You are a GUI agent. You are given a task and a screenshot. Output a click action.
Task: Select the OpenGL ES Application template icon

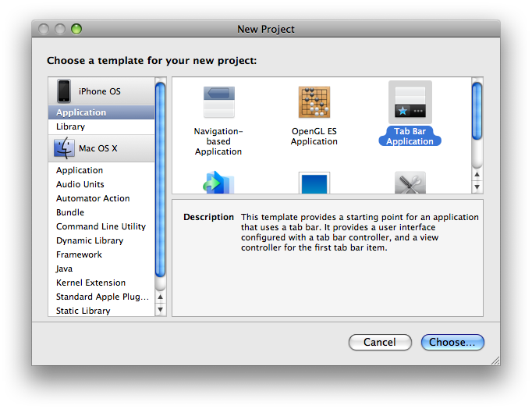[314, 103]
